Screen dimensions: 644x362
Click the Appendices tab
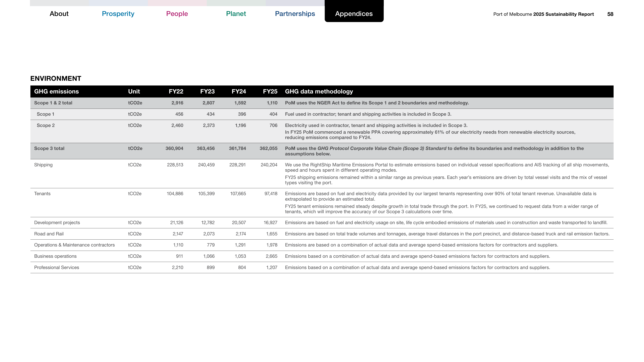354,14
